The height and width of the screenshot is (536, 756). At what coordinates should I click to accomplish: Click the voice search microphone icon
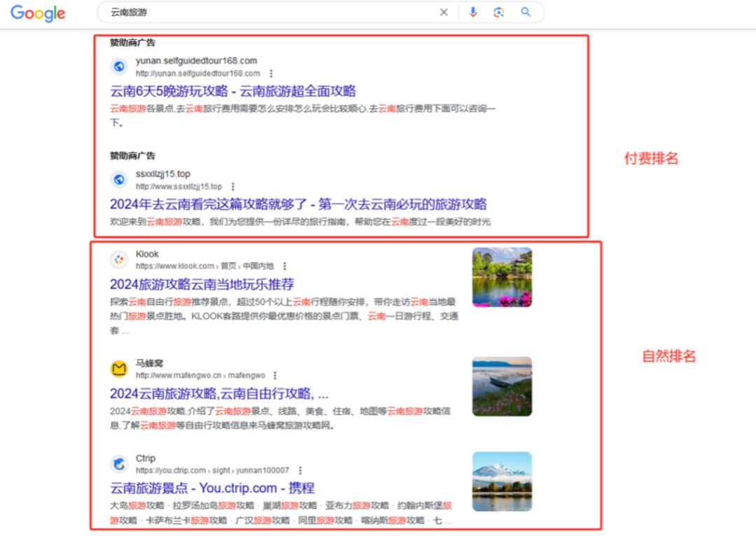pyautogui.click(x=472, y=12)
